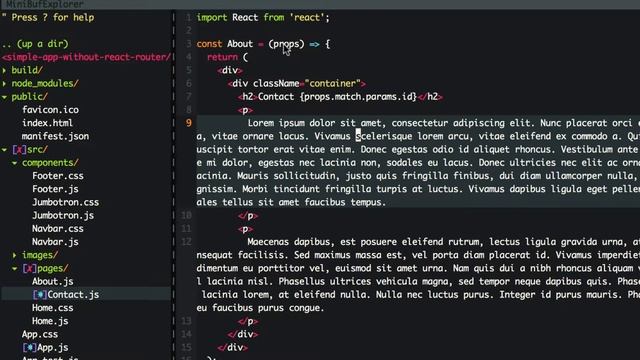Expand the node_modules/ folder arrow
This screenshot has width=640, height=360.
[x=4, y=84]
